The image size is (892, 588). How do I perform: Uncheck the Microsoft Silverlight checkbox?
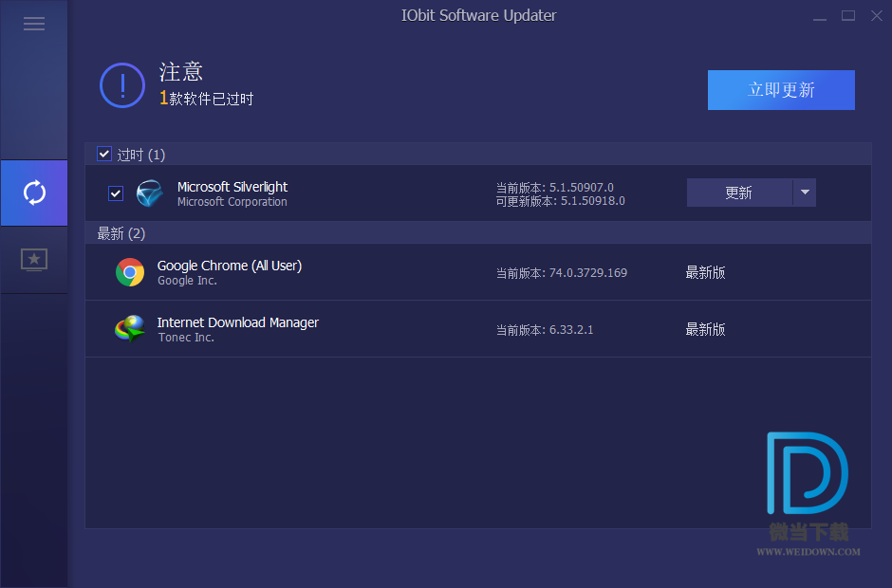pyautogui.click(x=116, y=193)
